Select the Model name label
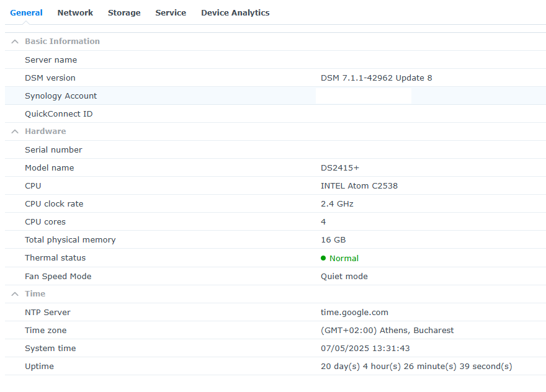 pos(49,168)
